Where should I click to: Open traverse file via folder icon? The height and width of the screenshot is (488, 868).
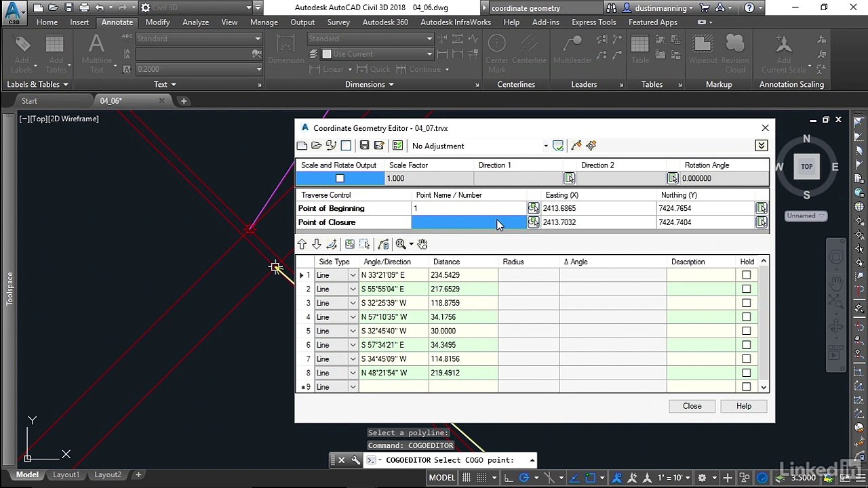317,146
